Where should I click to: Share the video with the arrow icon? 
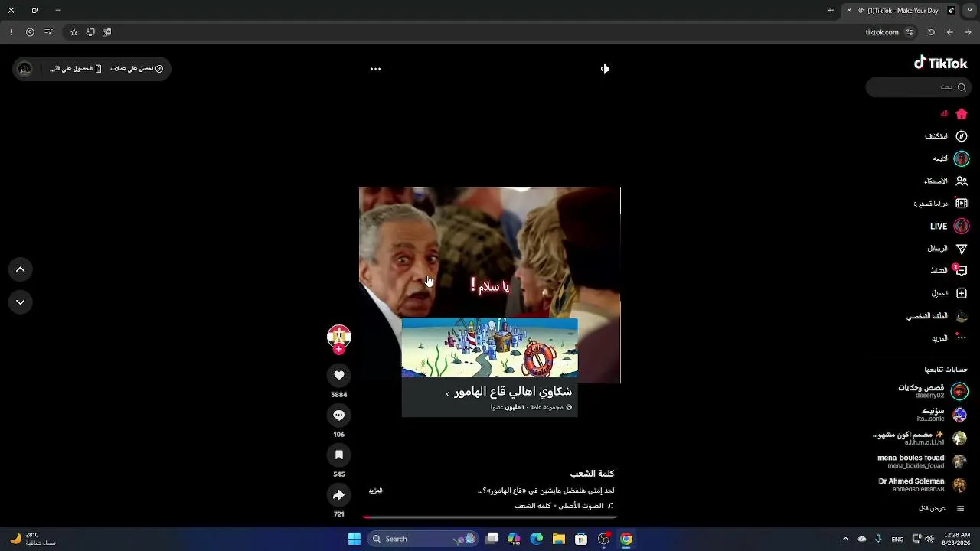coord(339,494)
